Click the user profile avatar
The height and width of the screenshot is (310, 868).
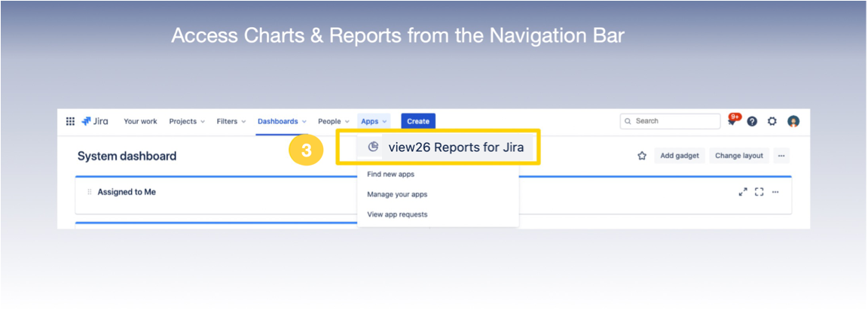tap(793, 121)
